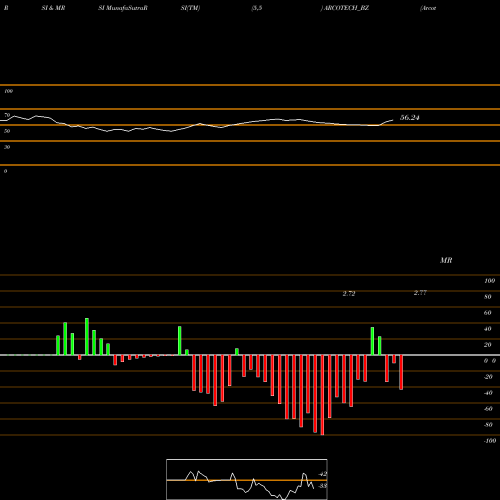Click the 2.77 price label

click(x=420, y=292)
